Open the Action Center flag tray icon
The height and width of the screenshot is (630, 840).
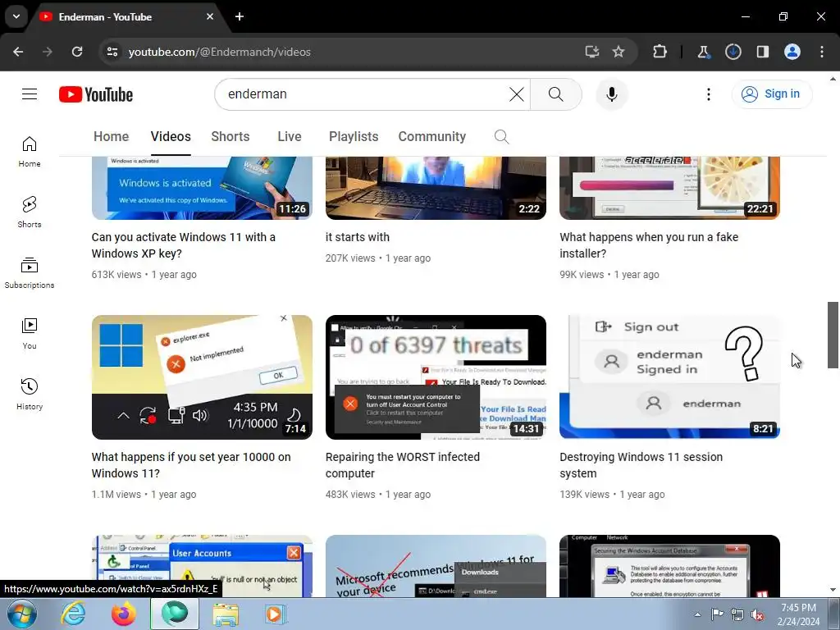pos(717,614)
